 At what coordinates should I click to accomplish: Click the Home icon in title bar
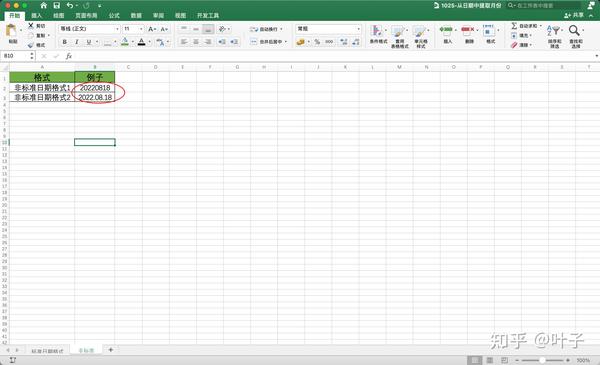click(44, 5)
